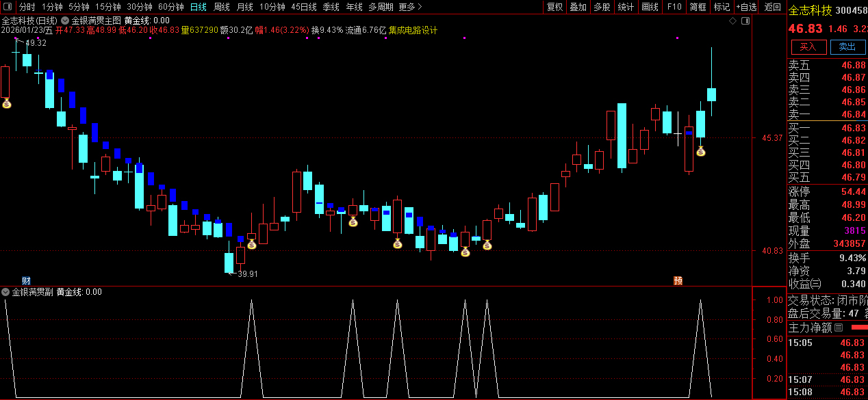
Task: Switch to 10分钟 chart period
Action: 272,7
